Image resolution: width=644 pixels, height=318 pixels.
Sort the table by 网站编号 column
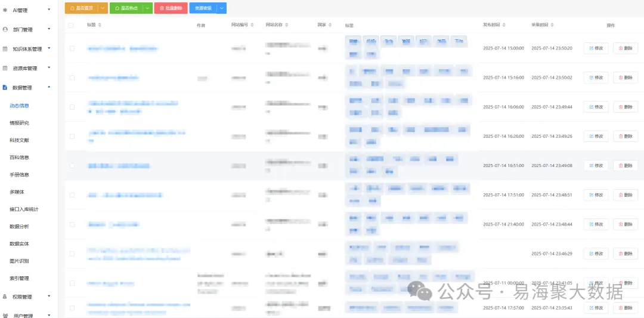point(252,25)
